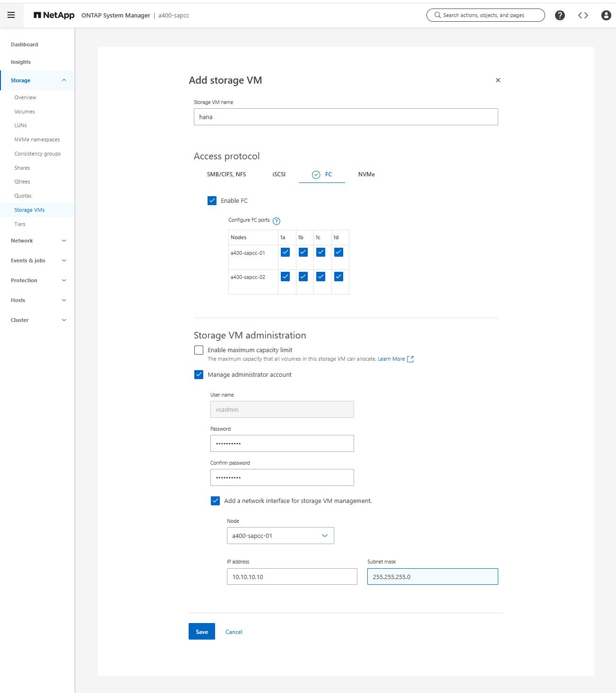Open the hamburger navigation menu
Screen dimensions: 616x693
[11, 15]
